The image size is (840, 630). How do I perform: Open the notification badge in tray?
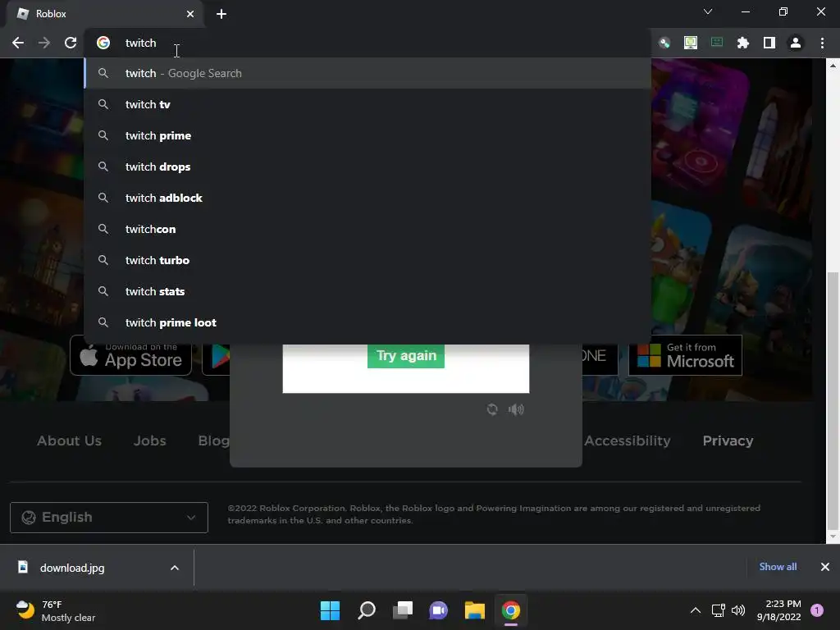click(817, 610)
